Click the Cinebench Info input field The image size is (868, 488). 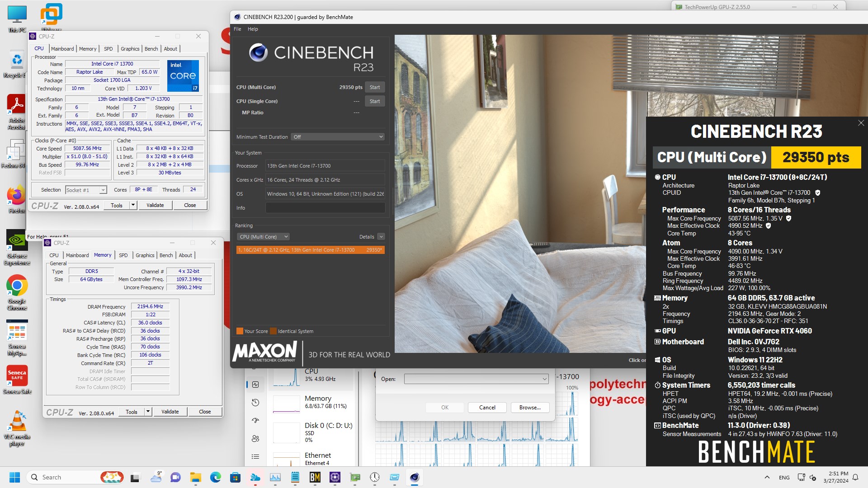point(325,208)
